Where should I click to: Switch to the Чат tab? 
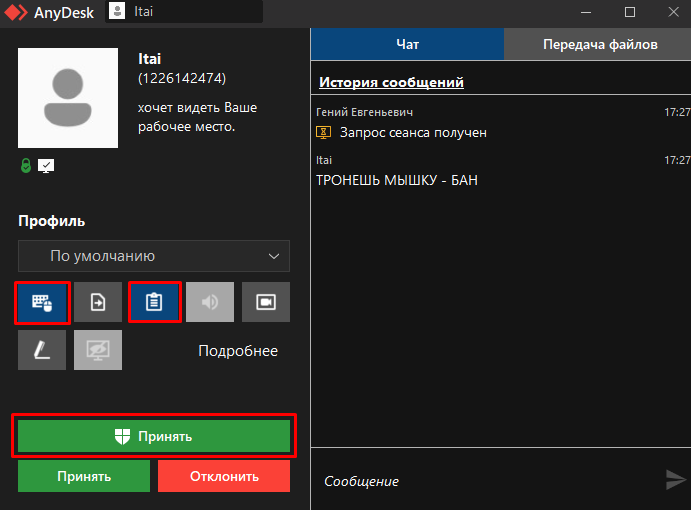(x=407, y=45)
